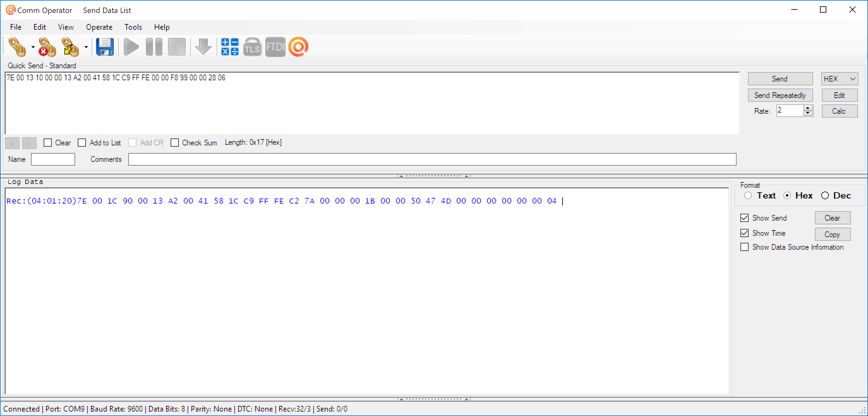Viewport: 868px width, 416px height.
Task: Click the window resize grip in status bar
Action: pos(863,410)
